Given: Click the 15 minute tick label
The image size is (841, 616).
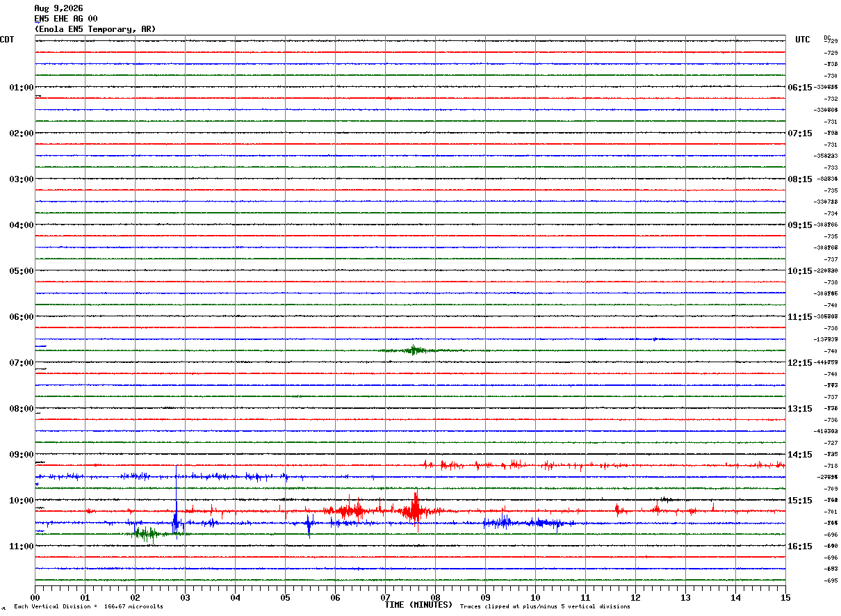Looking at the screenshot, I should pyautogui.click(x=785, y=597).
